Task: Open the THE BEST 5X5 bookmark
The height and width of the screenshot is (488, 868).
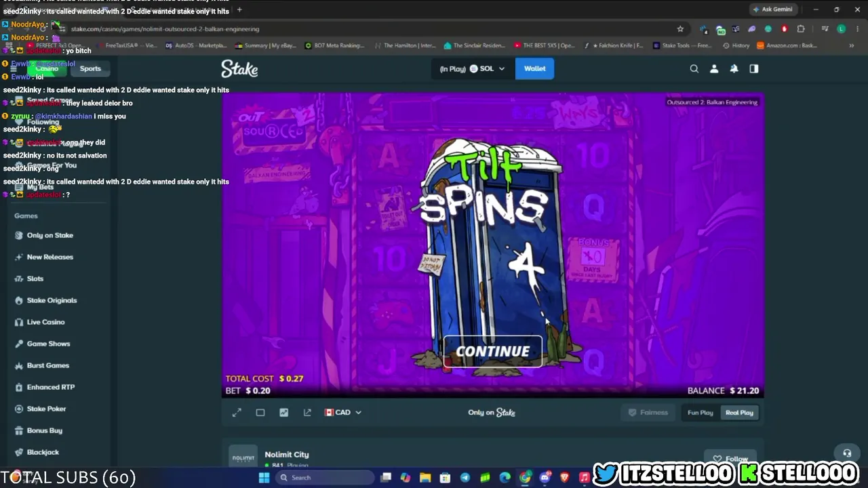Action: click(x=545, y=45)
